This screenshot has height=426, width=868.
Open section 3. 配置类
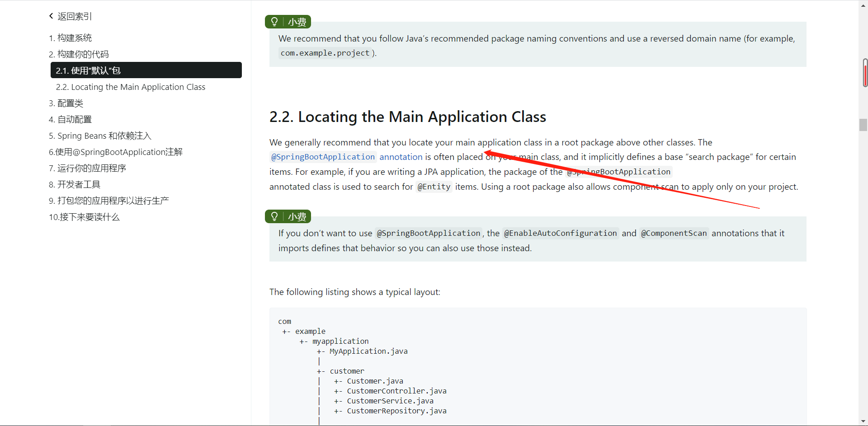coord(66,103)
